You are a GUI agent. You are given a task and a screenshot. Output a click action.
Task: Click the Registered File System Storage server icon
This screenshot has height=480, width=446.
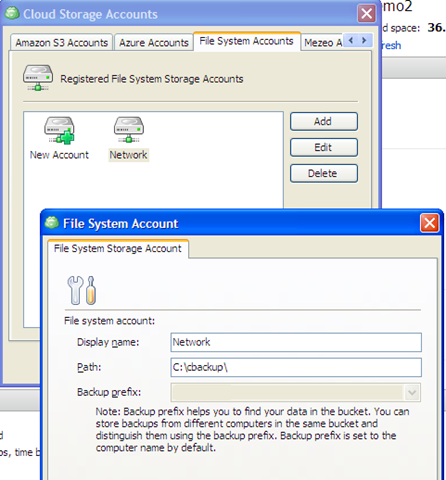click(38, 78)
